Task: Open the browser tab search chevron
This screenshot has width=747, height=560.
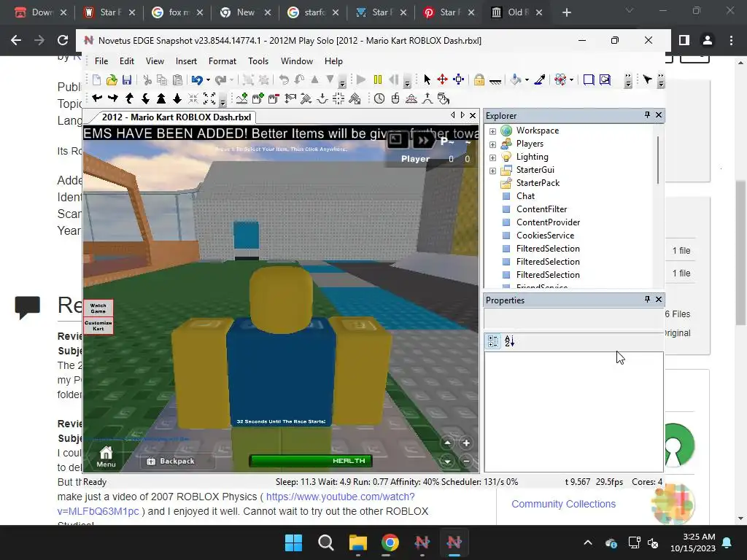Action: click(630, 10)
